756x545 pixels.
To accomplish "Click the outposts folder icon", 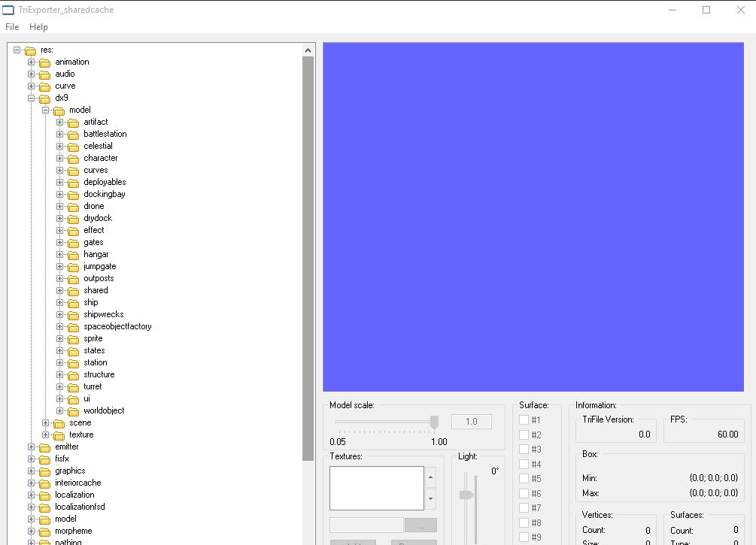I will click(x=73, y=279).
